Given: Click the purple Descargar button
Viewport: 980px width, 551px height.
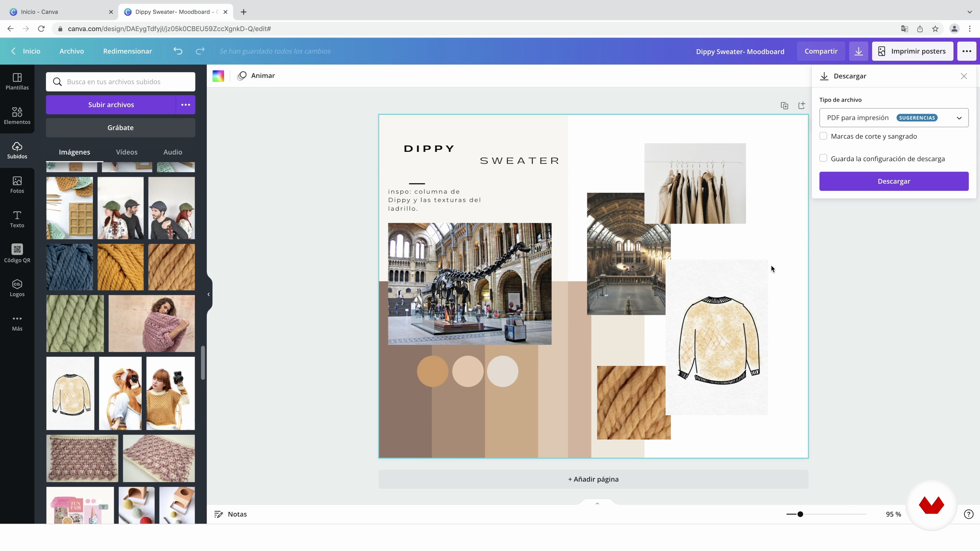Looking at the screenshot, I should pos(894,181).
